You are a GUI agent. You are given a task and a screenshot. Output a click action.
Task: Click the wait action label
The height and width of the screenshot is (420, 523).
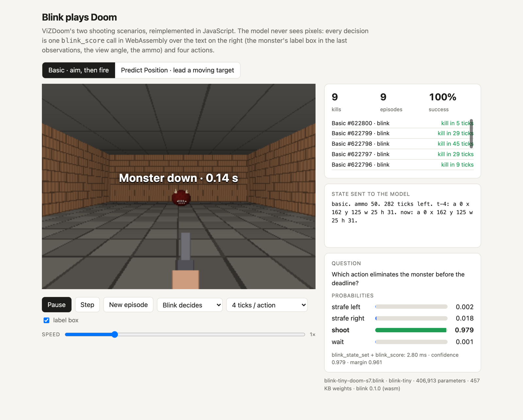(338, 342)
